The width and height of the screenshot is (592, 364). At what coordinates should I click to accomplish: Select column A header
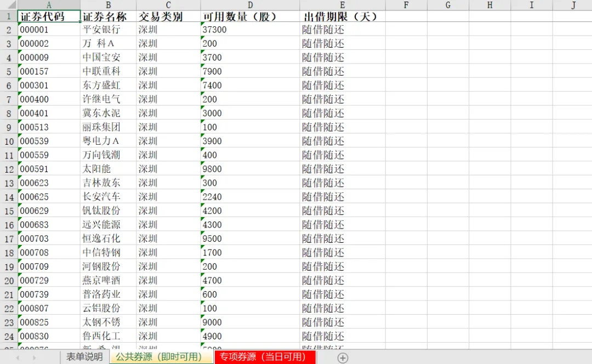pos(49,4)
